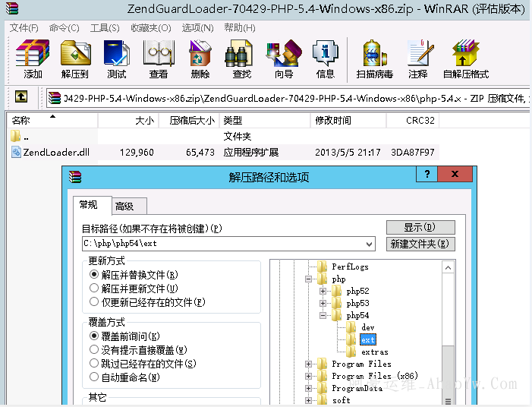This screenshot has width=532, height=407.
Task: Click the 新建文件夹(E) button
Action: pyautogui.click(x=420, y=244)
